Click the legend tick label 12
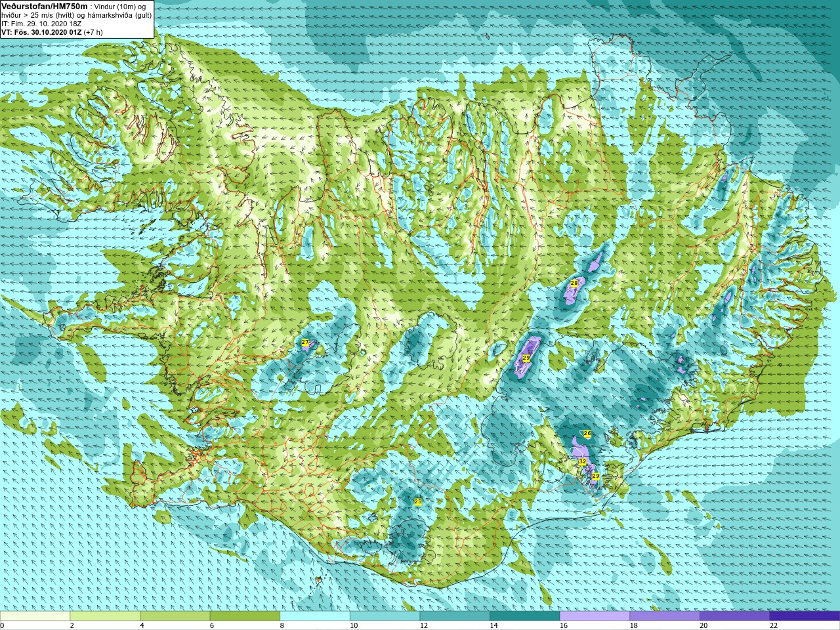 coord(423,625)
